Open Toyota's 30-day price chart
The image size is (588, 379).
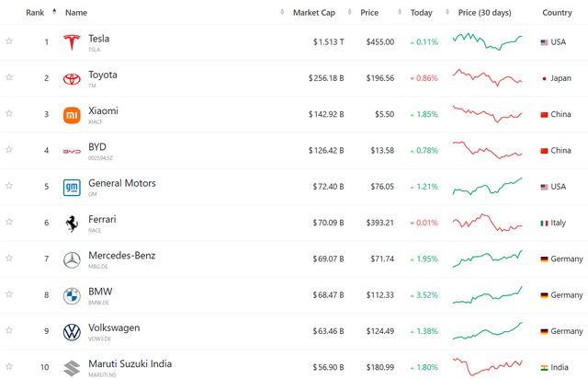(x=487, y=78)
